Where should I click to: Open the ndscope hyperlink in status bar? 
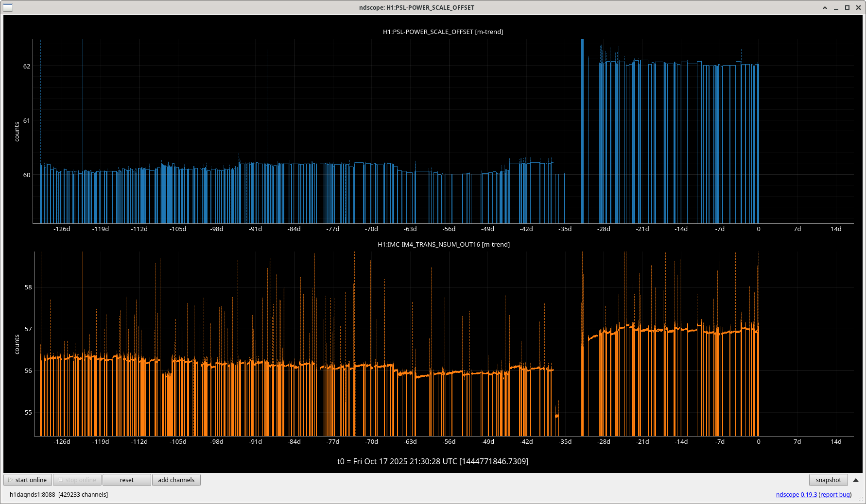coord(787,494)
